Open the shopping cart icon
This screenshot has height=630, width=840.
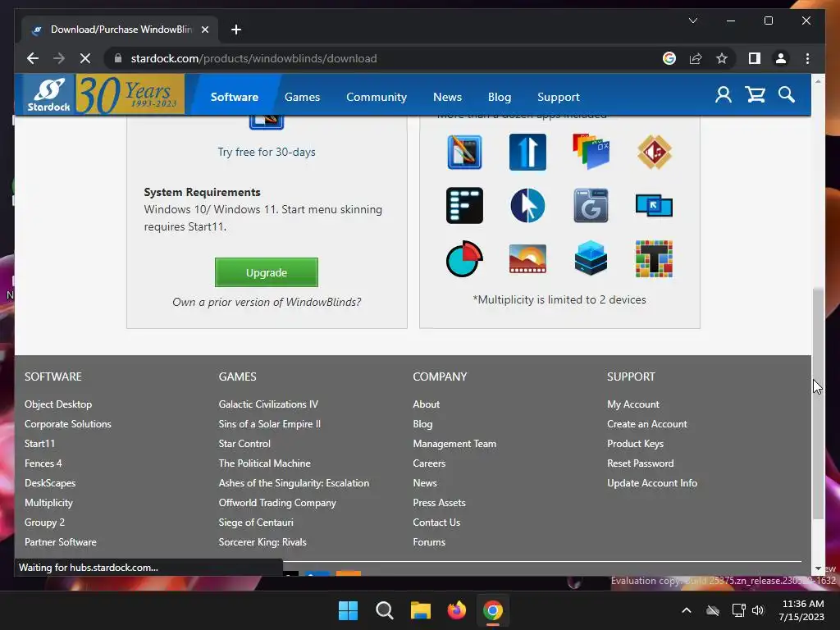tap(756, 95)
